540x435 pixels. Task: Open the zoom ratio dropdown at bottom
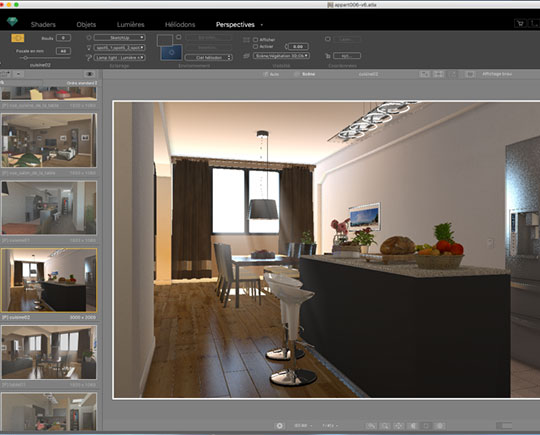tap(330, 426)
